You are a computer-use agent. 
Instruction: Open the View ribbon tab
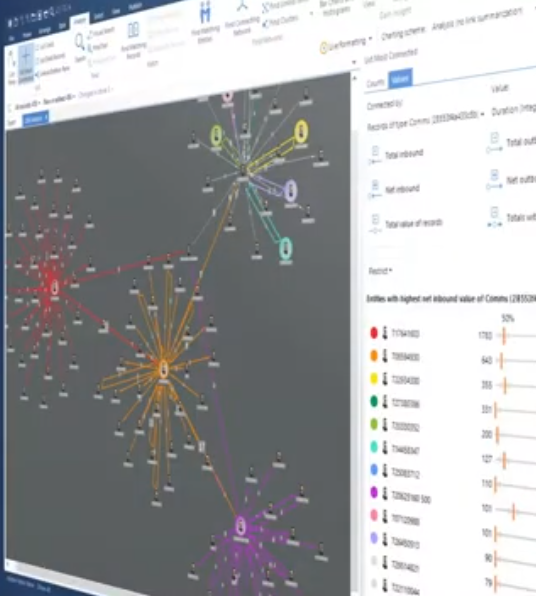(x=116, y=11)
